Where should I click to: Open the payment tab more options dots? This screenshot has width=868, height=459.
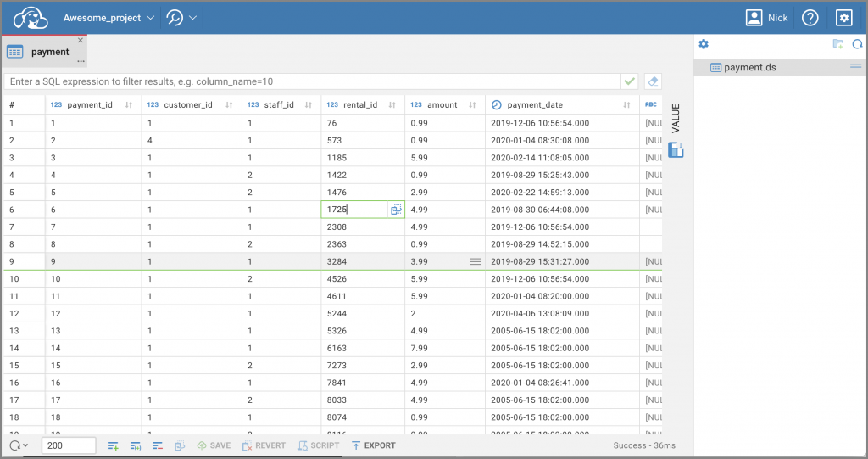(x=81, y=61)
